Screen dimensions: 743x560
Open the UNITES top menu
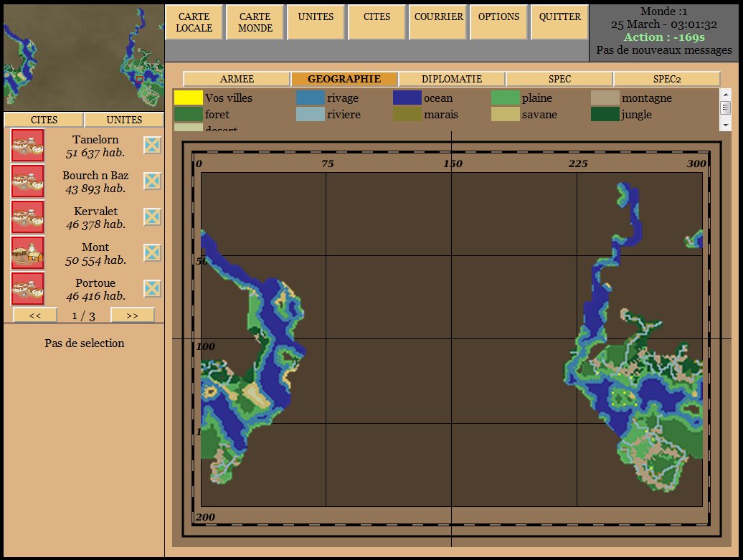click(x=316, y=22)
